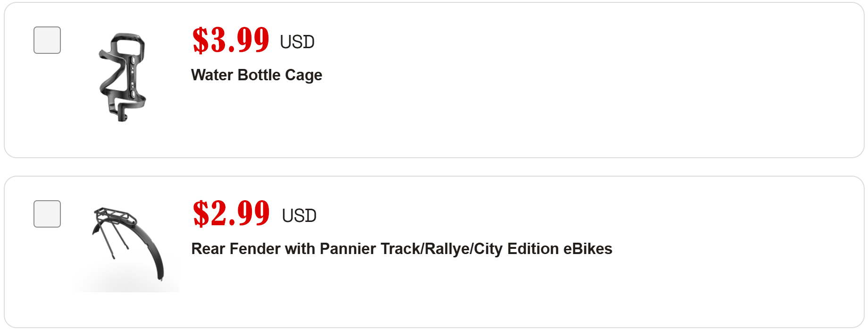
Task: Open the Rear Fender with Pannier title
Action: pos(401,249)
